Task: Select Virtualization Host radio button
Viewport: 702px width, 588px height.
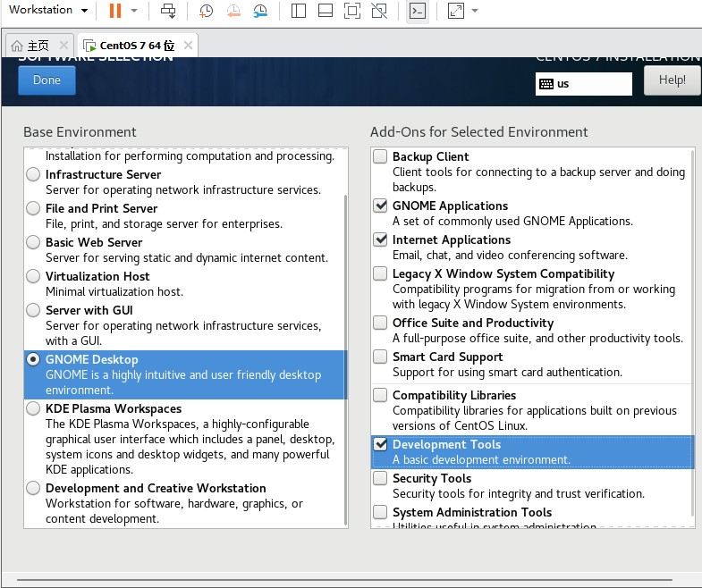Action: 33,276
